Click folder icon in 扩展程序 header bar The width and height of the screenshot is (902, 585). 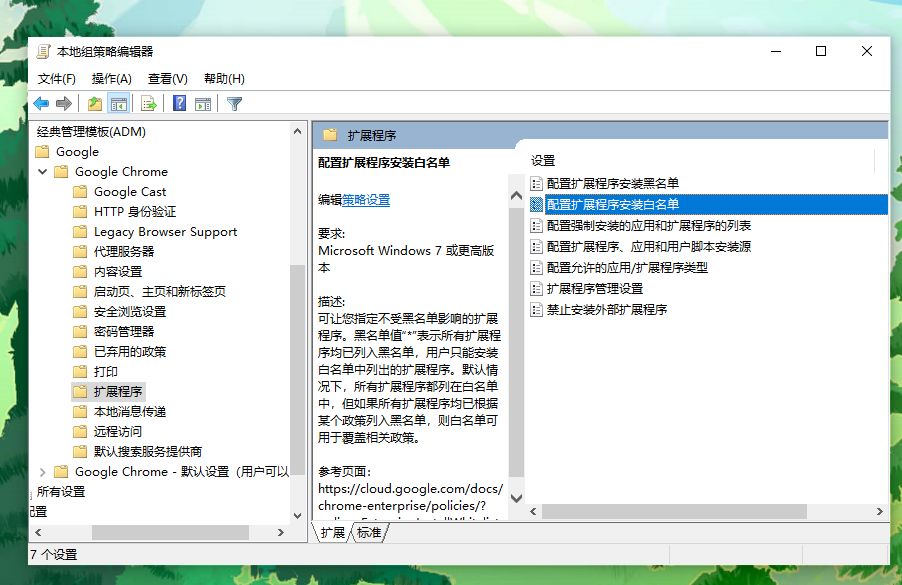coord(330,135)
